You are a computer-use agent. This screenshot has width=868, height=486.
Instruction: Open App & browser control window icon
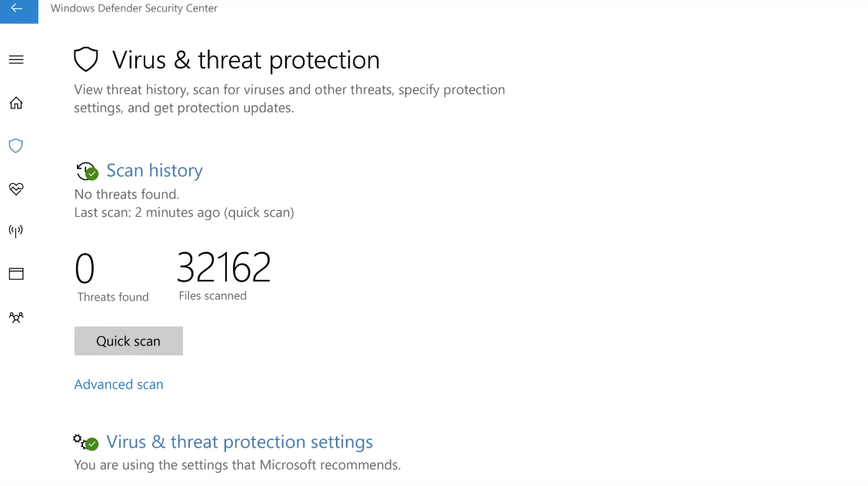point(16,274)
